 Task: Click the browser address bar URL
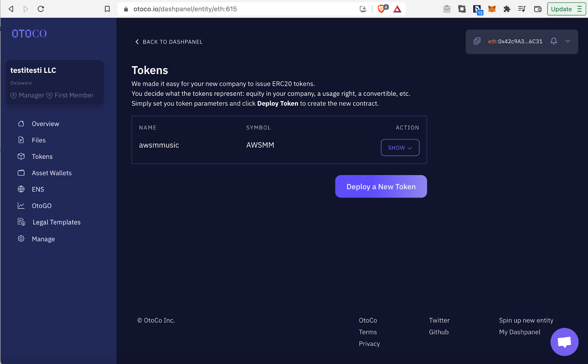pyautogui.click(x=185, y=9)
